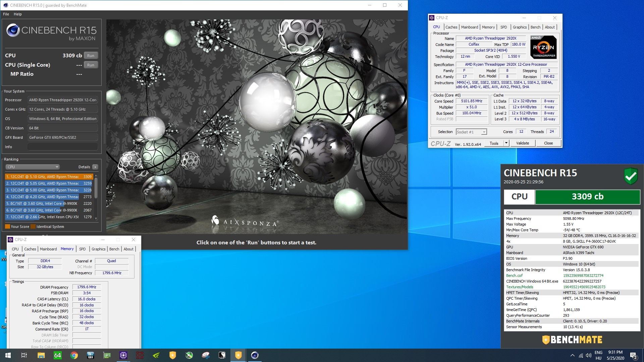Run the CPU Single Core test

coord(91,65)
